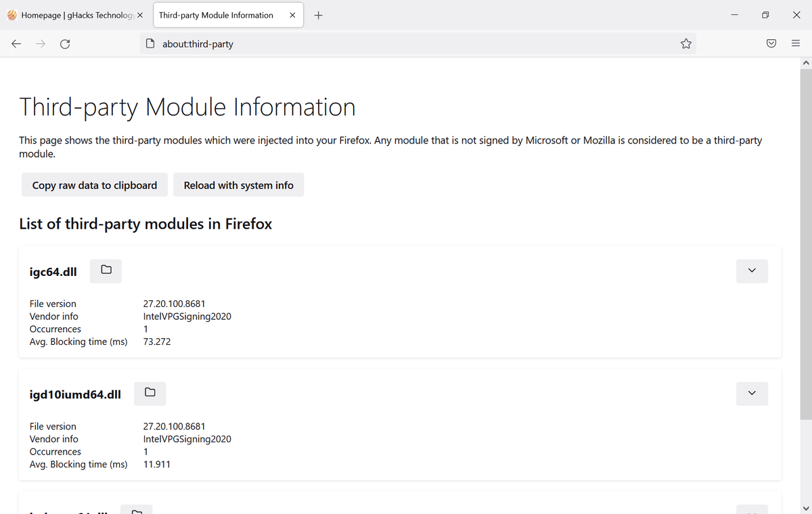Close the Third-party Module Information tab
This screenshot has width=812, height=514.
pyautogui.click(x=292, y=15)
